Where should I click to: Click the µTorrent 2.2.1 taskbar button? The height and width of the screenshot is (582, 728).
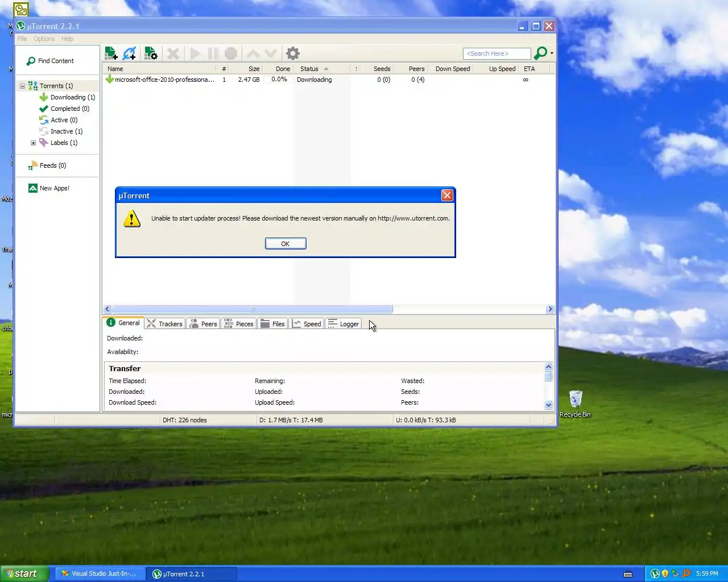[191, 574]
